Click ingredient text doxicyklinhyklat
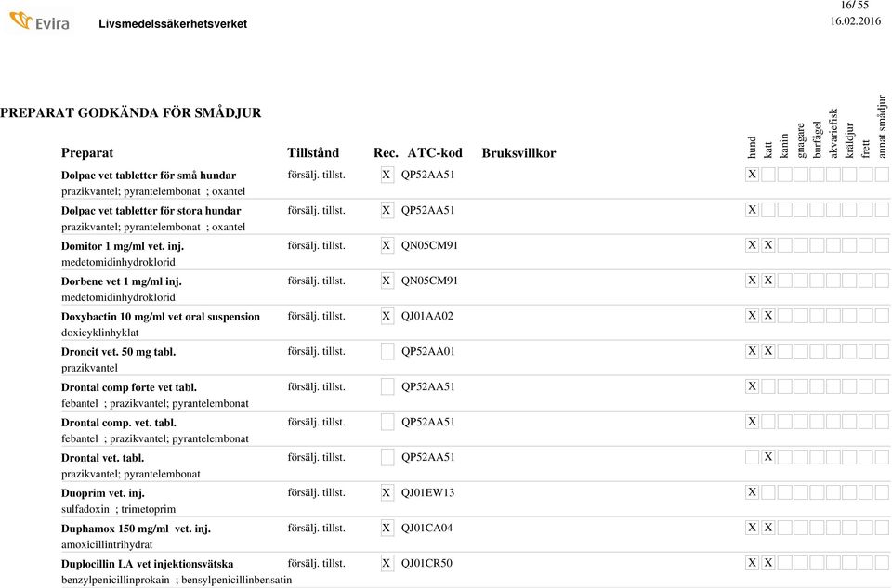This screenshot has height=588, width=892. pos(100,333)
